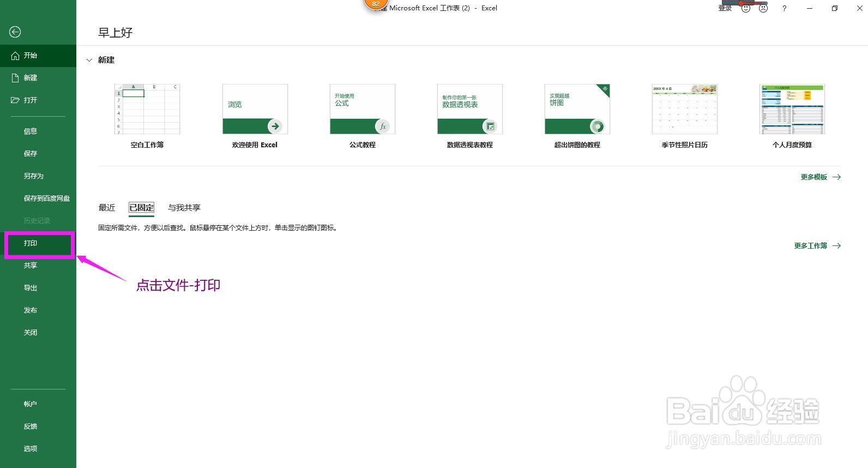Create a 空白工作簿 blank workbook

pos(147,116)
